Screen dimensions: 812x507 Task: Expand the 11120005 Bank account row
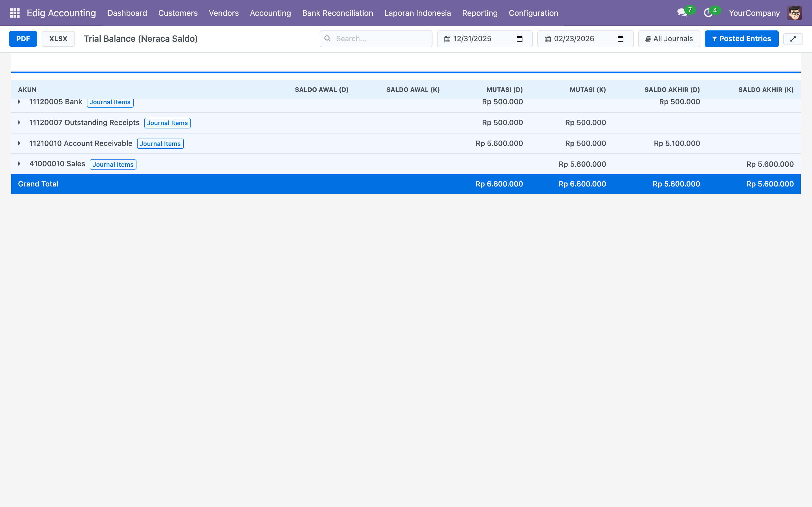tap(19, 102)
